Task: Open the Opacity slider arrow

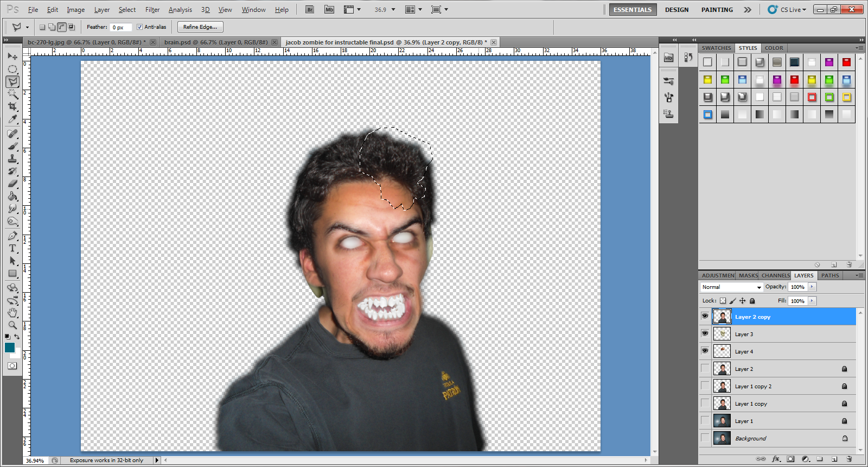Action: 812,287
